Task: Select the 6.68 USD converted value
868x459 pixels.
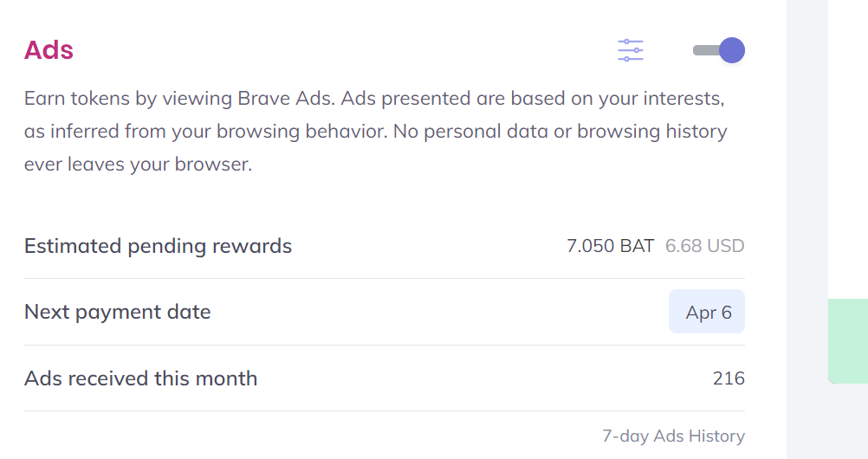Action: 704,246
